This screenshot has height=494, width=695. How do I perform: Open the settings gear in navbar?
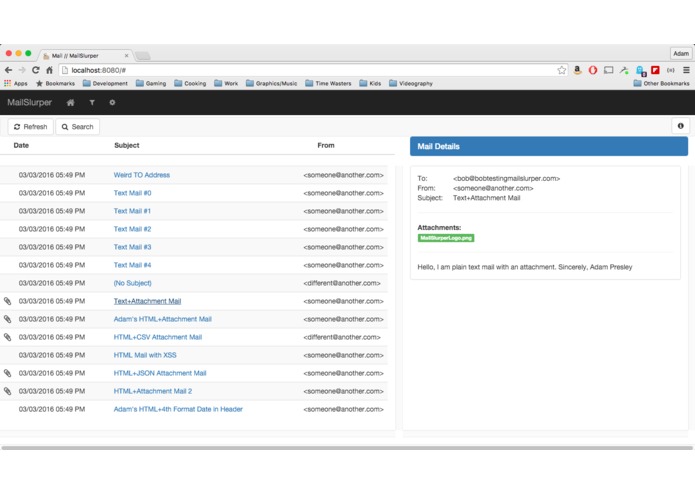click(112, 102)
